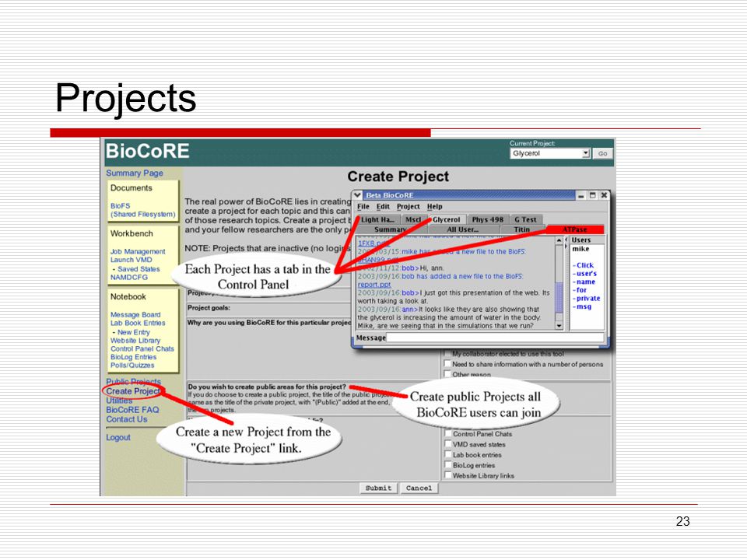Switch to the Light Ha... project tab
The width and height of the screenshot is (747, 560).
click(378, 219)
